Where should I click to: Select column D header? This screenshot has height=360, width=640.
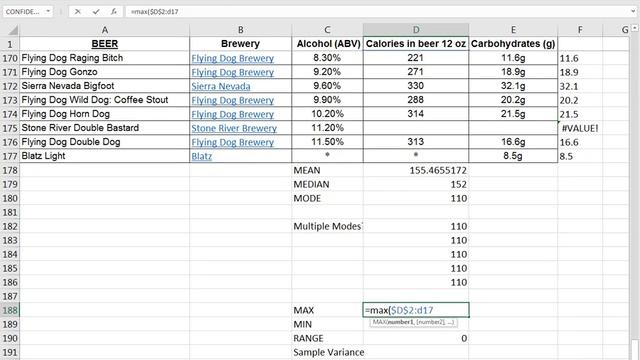(x=416, y=30)
